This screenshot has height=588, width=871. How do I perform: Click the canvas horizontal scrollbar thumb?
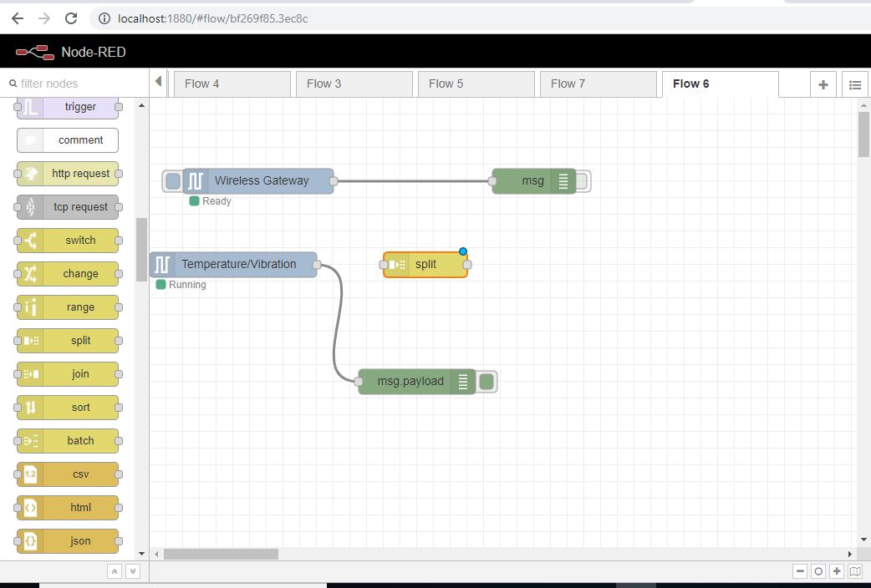point(221,554)
